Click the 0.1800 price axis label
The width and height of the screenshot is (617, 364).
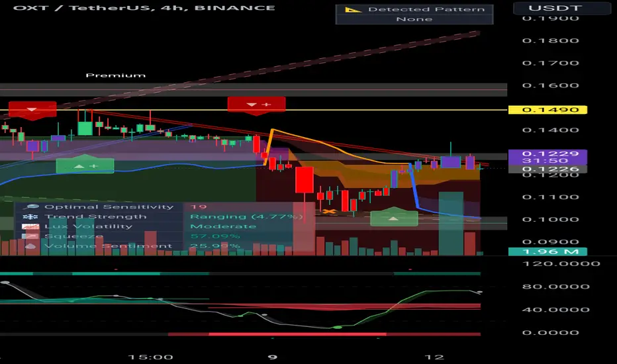point(551,40)
